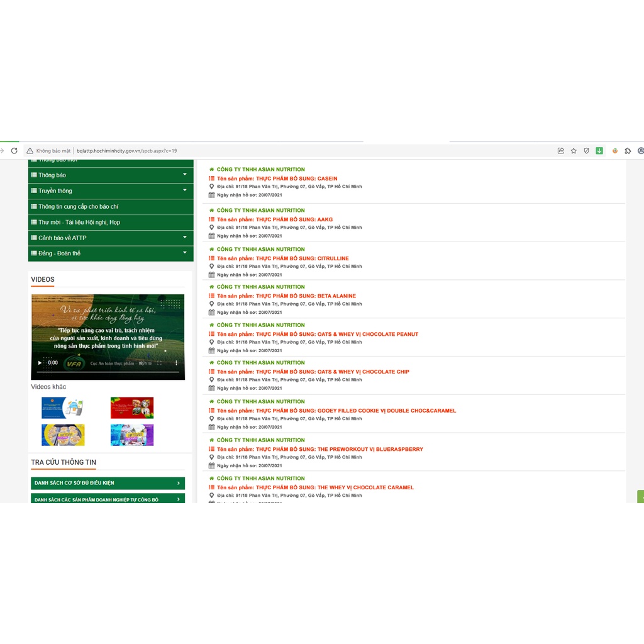Click the green tab at right edge

640,496
